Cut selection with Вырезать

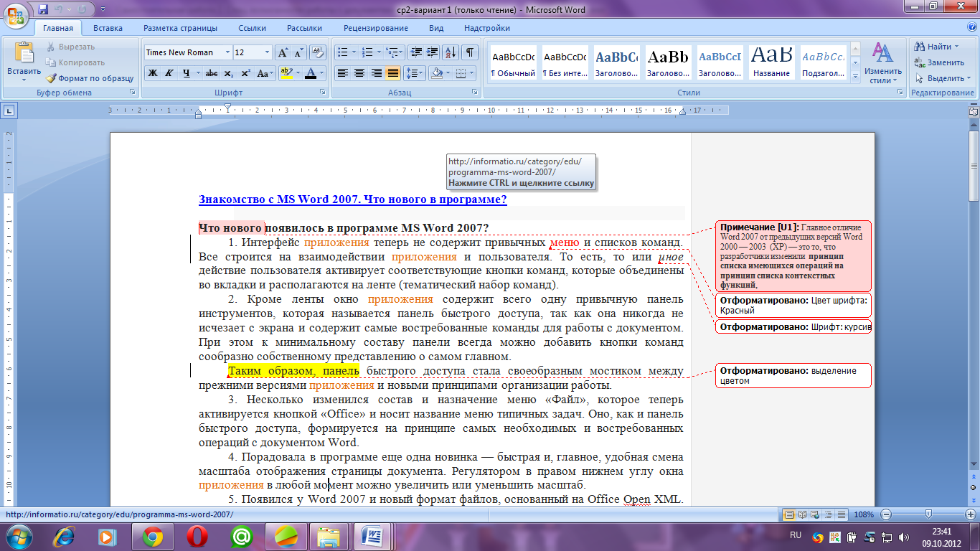point(70,47)
